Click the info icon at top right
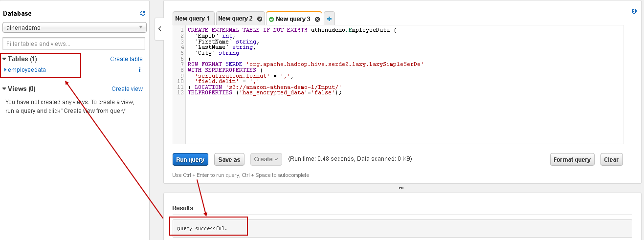The image size is (644, 240). [x=634, y=11]
